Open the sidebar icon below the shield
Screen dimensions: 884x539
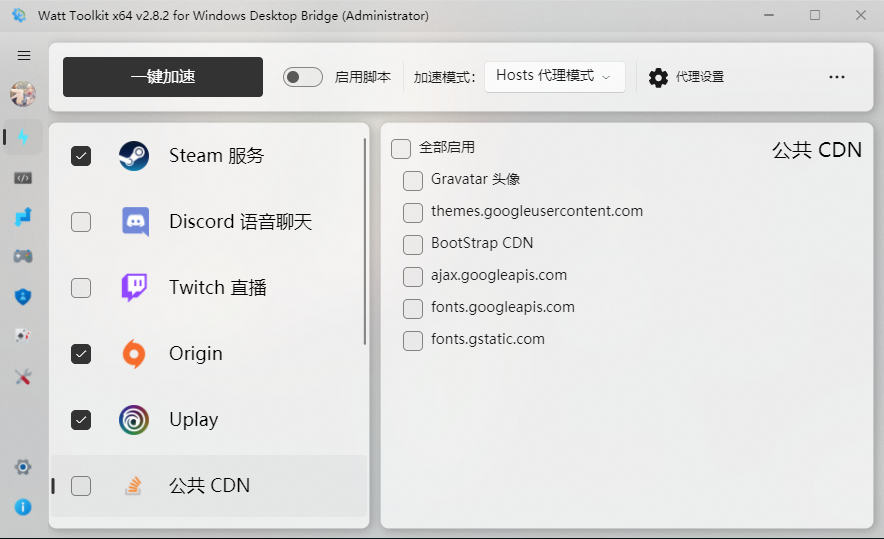pos(23,336)
